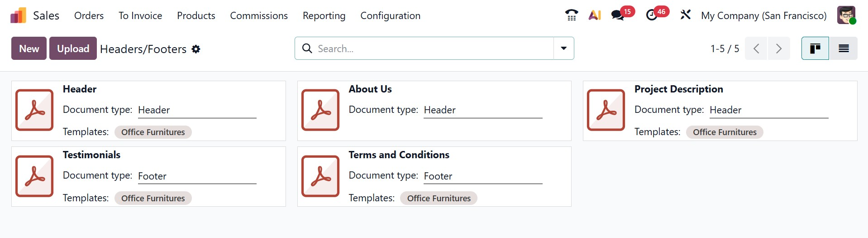Go to next page of records
The height and width of the screenshot is (238, 868).
[779, 49]
